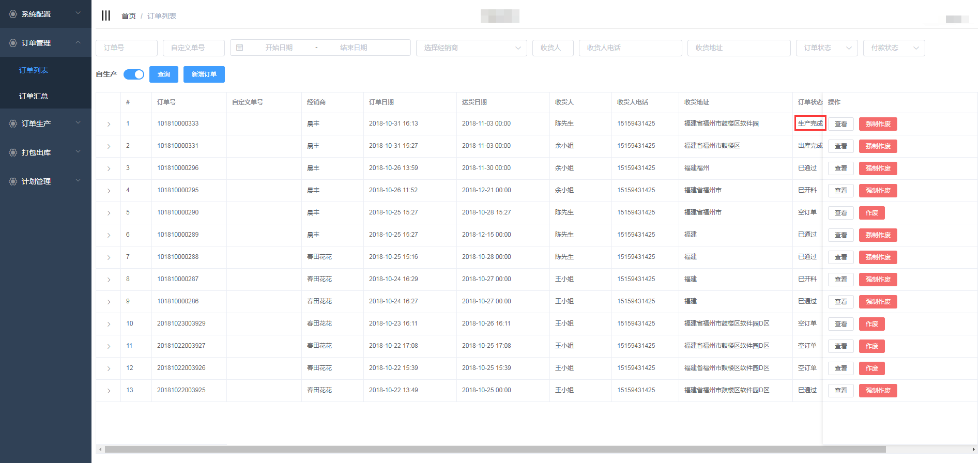Click the 系统配置 gear icon
The width and height of the screenshot is (980, 463).
(x=13, y=14)
